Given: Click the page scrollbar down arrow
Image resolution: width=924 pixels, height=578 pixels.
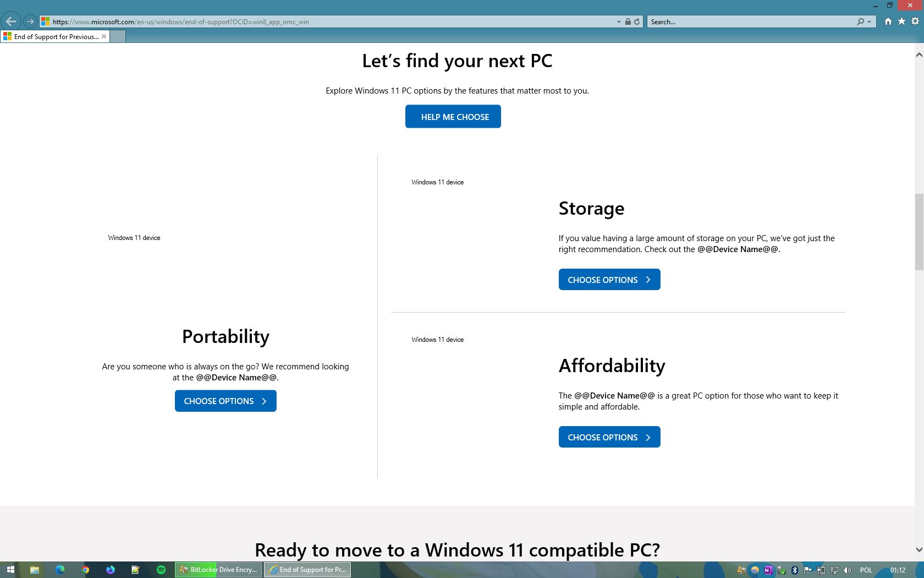Looking at the screenshot, I should click(x=919, y=549).
